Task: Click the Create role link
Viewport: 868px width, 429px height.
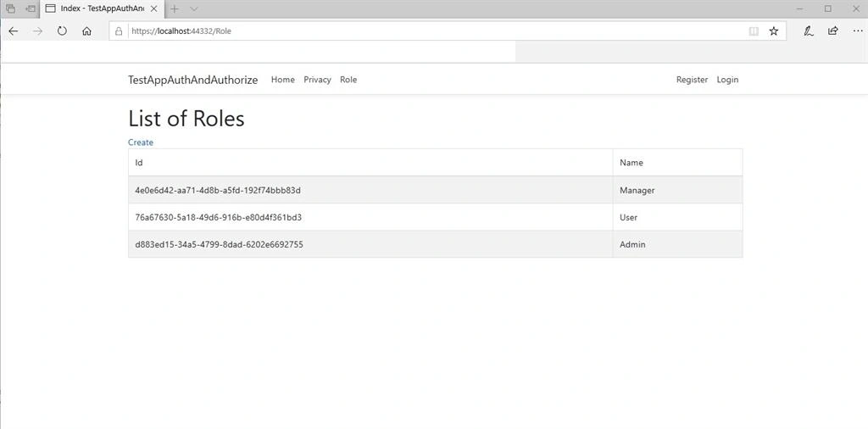Action: (x=141, y=142)
